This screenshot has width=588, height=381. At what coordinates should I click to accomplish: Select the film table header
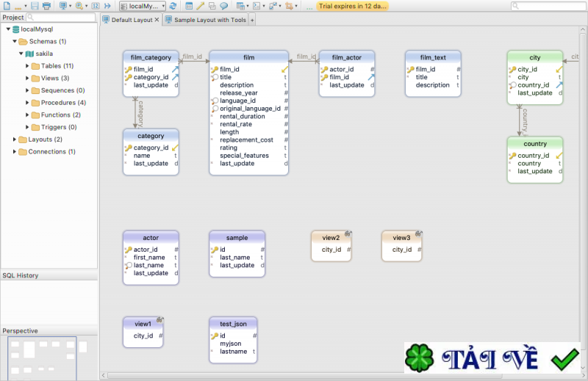(248, 57)
